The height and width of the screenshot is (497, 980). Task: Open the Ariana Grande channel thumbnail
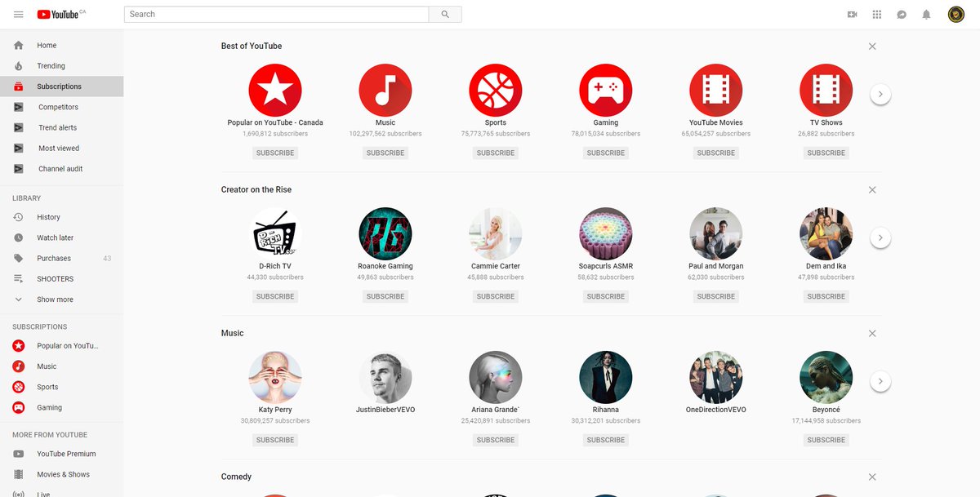pyautogui.click(x=496, y=377)
